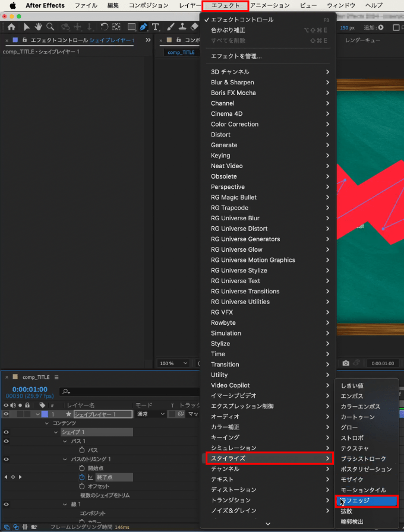This screenshot has height=532, width=404.
Task: Select the Type text tool
Action: tap(156, 27)
